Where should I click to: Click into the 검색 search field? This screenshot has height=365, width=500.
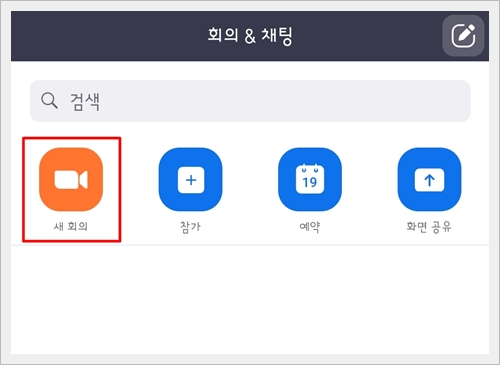coord(250,101)
